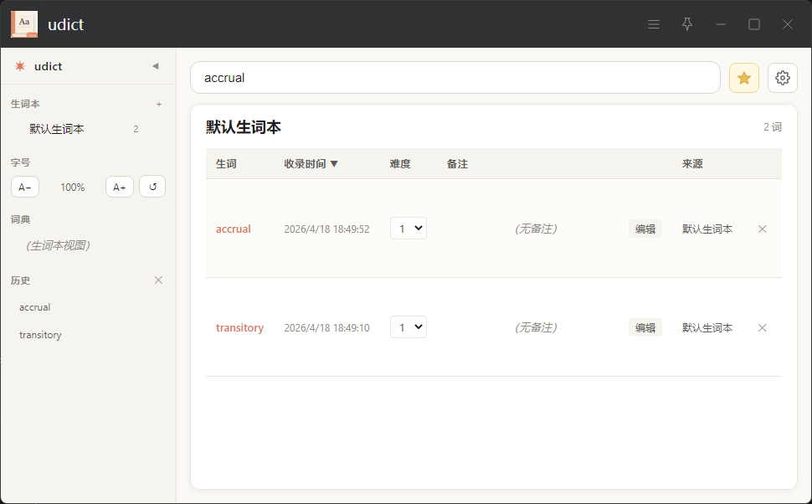The width and height of the screenshot is (812, 504).
Task: Reset font size with the reset icon
Action: [x=152, y=187]
